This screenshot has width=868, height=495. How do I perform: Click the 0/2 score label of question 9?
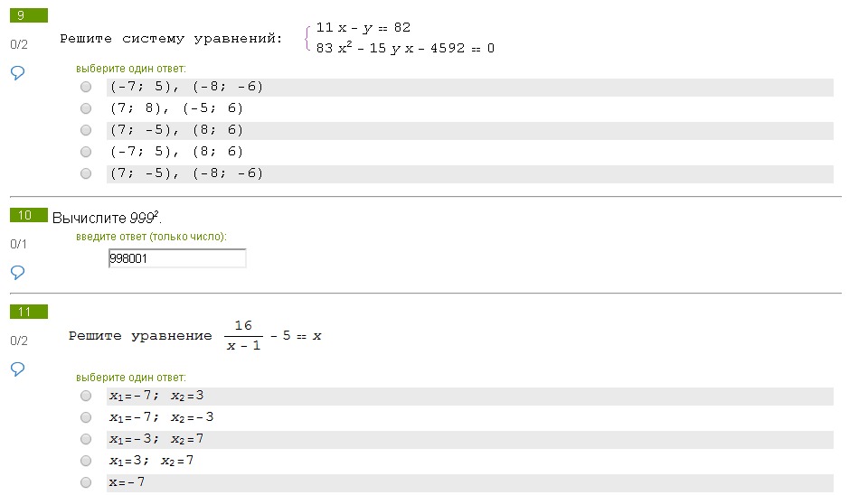pos(19,44)
